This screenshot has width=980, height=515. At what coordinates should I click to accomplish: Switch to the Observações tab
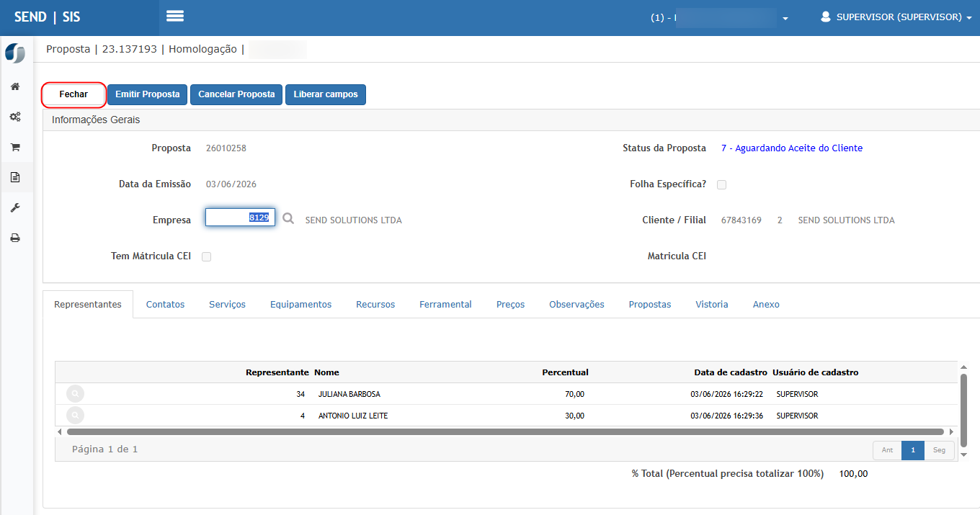pyautogui.click(x=576, y=305)
